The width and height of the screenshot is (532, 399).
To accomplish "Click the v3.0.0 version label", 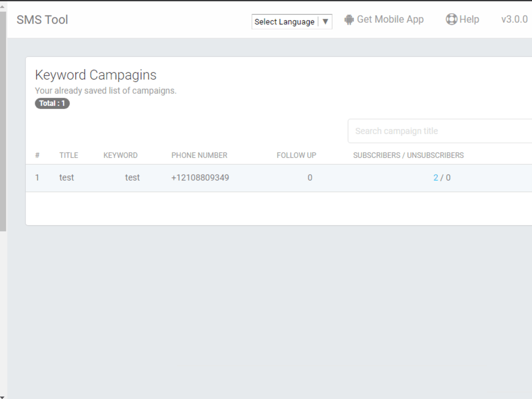I will click(513, 19).
